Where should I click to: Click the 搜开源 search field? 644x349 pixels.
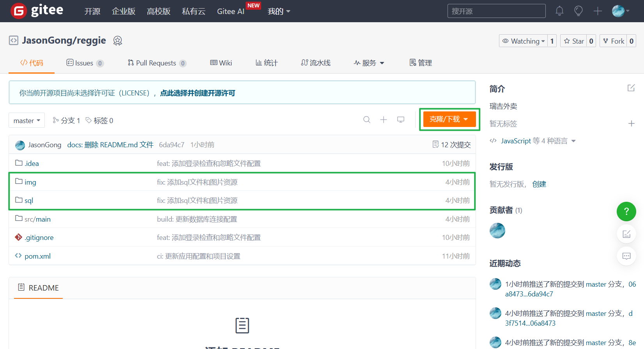click(x=496, y=11)
